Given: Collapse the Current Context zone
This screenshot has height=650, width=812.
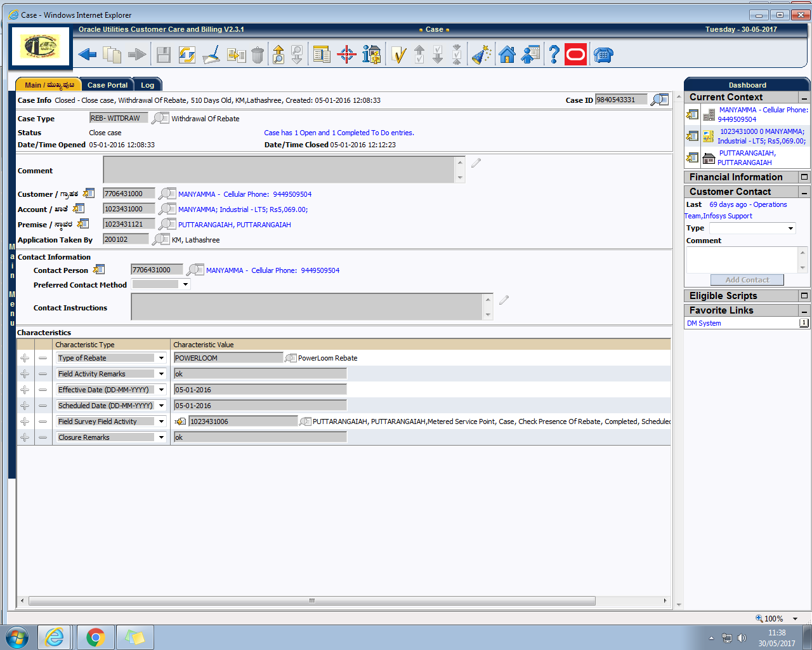Looking at the screenshot, I should click(804, 98).
